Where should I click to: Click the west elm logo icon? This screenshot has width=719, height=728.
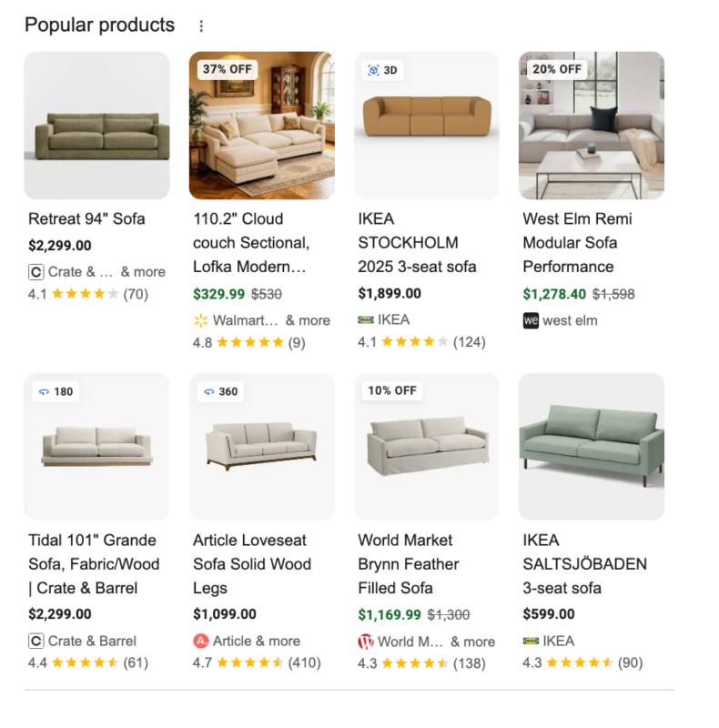(531, 320)
